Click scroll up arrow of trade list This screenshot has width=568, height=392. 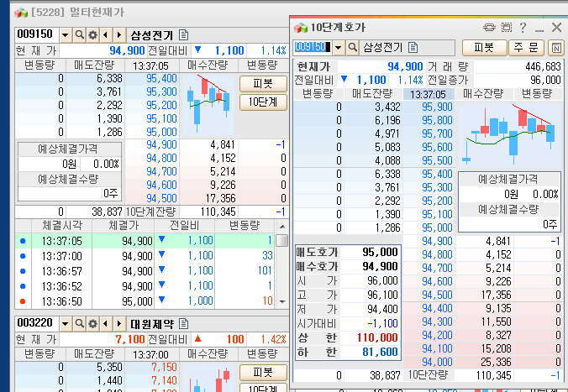pyautogui.click(x=282, y=227)
